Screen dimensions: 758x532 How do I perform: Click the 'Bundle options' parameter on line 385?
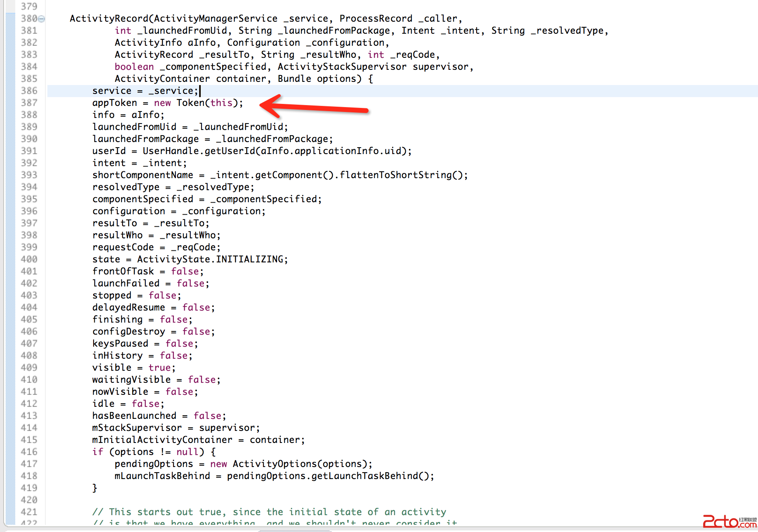pos(317,79)
